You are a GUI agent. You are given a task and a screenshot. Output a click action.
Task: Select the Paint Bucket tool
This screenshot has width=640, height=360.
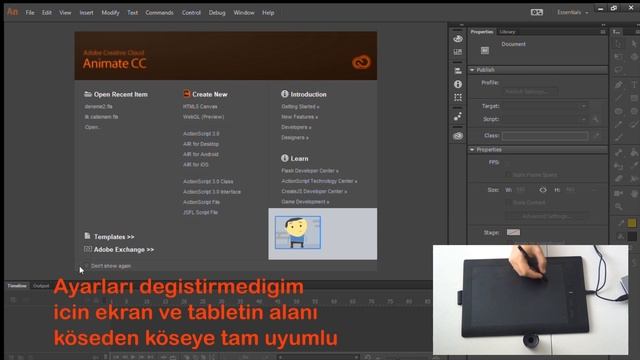[x=634, y=153]
